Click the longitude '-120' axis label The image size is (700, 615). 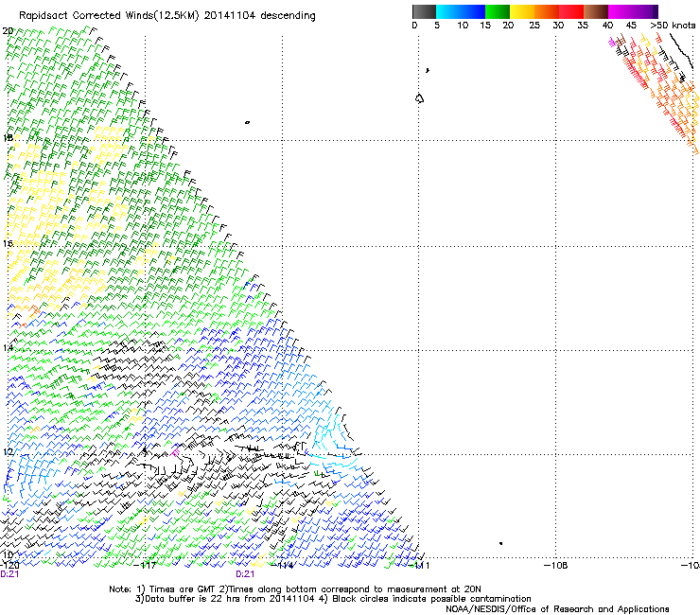coord(9,566)
